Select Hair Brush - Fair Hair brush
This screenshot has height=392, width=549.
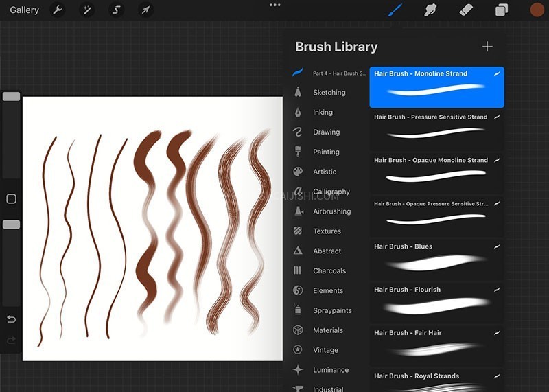pos(437,347)
